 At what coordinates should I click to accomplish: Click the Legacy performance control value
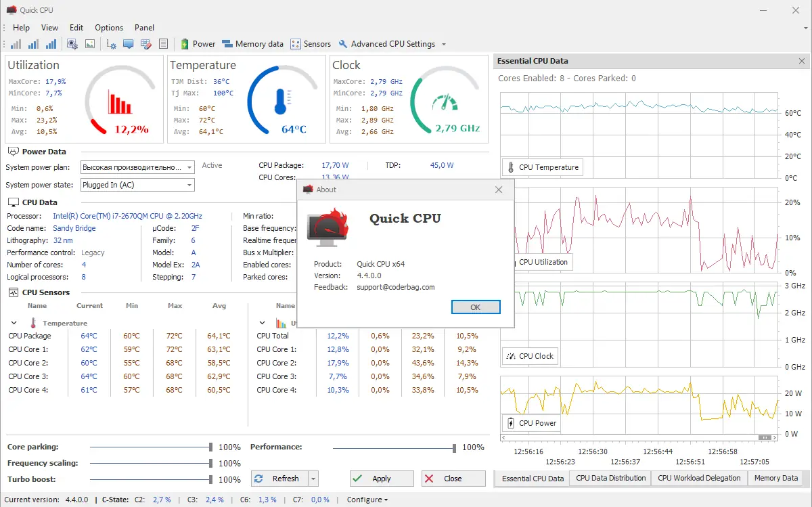pyautogui.click(x=93, y=252)
